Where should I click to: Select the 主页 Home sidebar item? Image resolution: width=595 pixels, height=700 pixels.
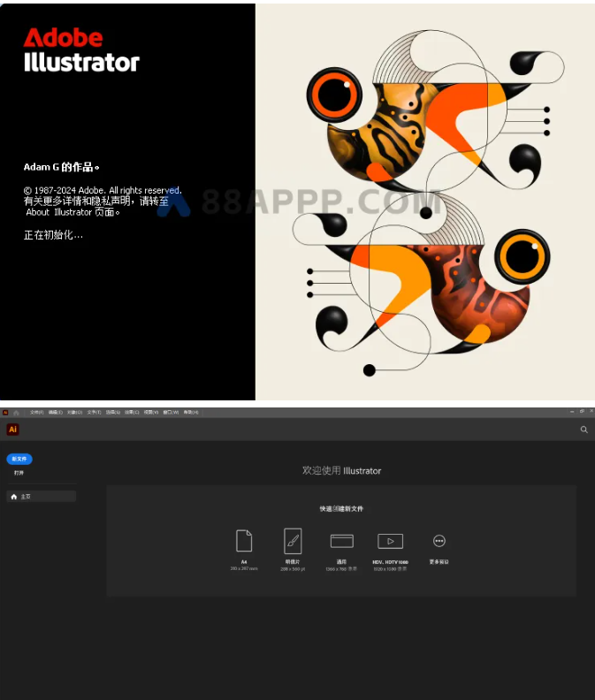click(41, 497)
